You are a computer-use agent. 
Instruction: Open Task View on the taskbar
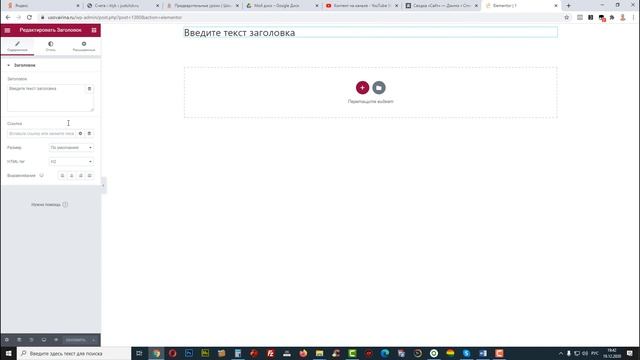[x=139, y=353]
